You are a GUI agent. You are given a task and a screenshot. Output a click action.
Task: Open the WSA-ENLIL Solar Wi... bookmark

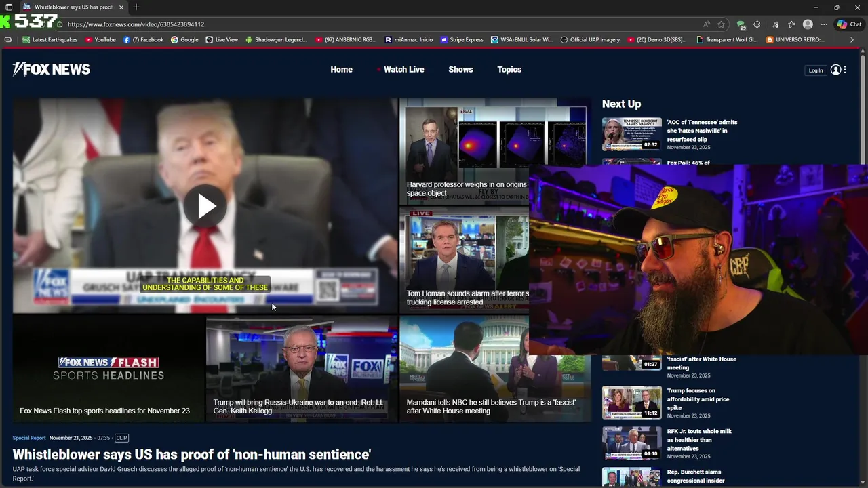pyautogui.click(x=522, y=40)
